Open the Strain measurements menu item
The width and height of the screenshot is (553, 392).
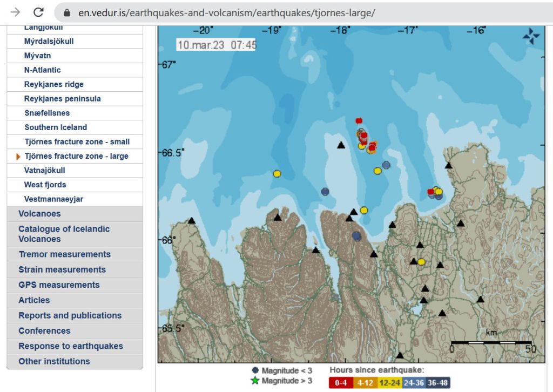point(62,269)
